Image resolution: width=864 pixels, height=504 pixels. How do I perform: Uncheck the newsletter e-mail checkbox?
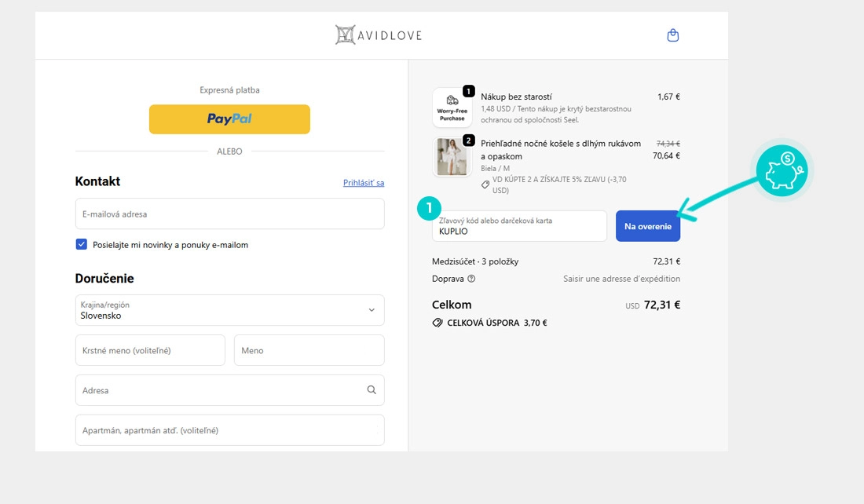(82, 245)
